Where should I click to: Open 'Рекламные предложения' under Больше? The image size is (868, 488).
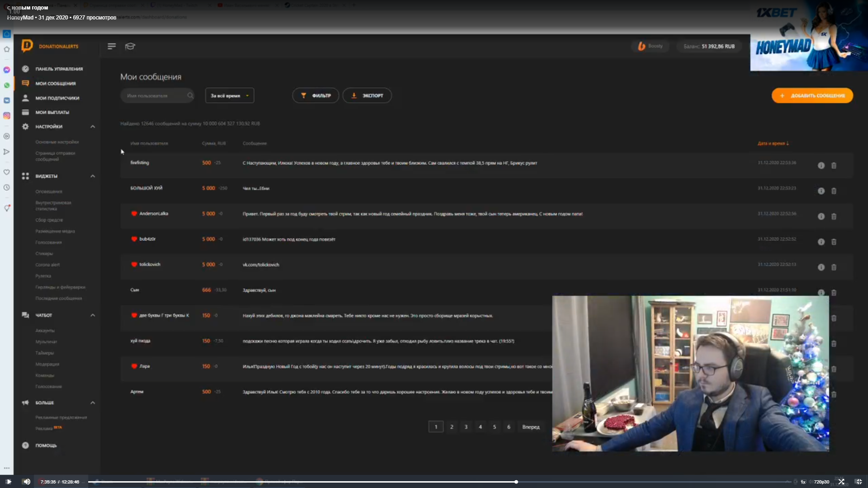coord(61,417)
